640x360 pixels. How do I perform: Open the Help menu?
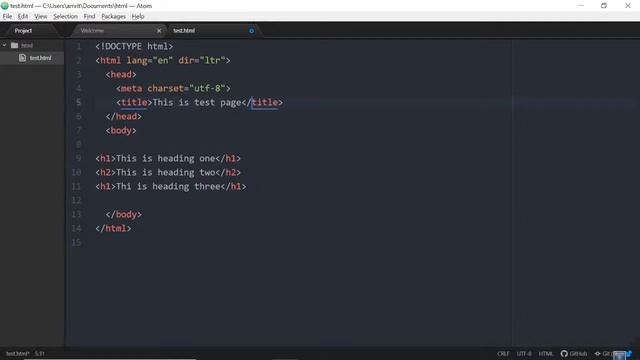[x=138, y=16]
